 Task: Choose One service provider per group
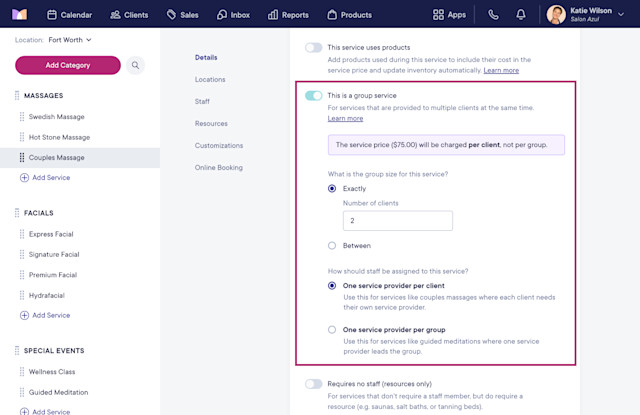[332, 330]
